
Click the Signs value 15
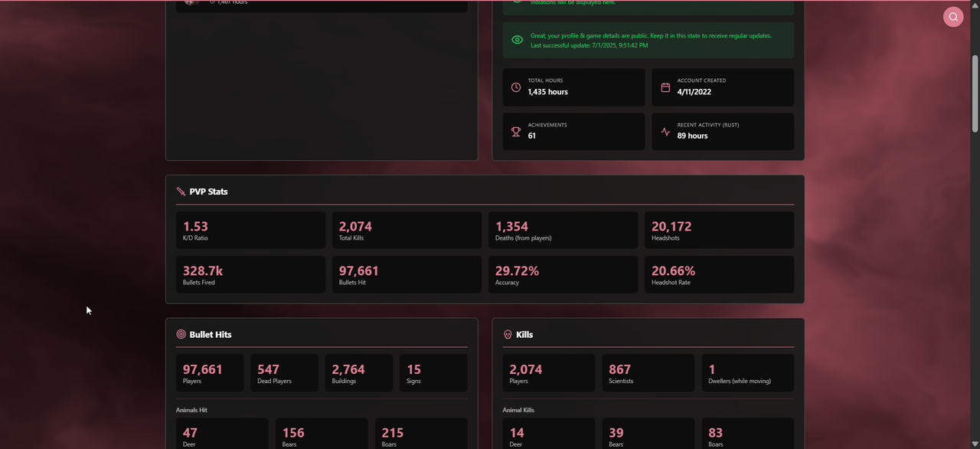pos(414,369)
